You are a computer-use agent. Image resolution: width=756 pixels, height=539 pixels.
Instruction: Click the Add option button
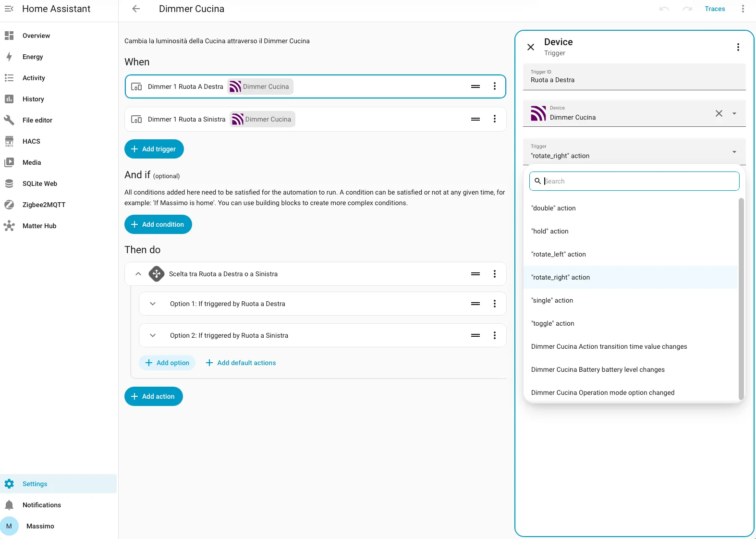click(x=167, y=363)
